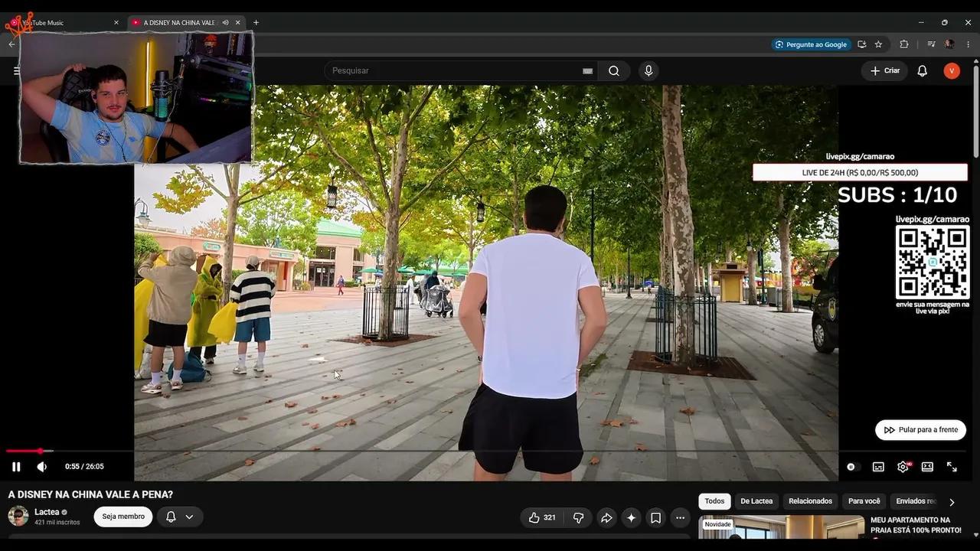
Task: Open the Chrome three-dot menu
Action: (968, 44)
